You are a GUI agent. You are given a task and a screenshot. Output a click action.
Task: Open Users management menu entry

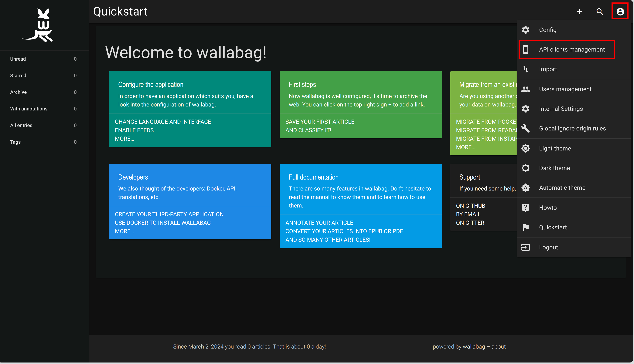click(574, 89)
